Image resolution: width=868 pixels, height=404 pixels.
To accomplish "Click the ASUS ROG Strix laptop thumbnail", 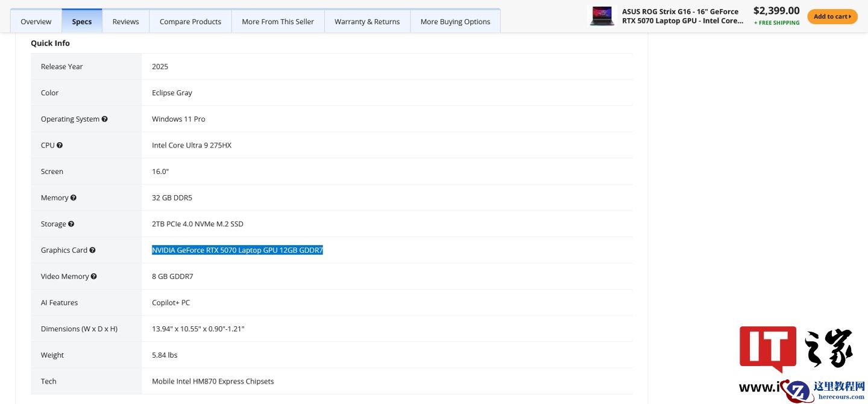I will click(602, 16).
